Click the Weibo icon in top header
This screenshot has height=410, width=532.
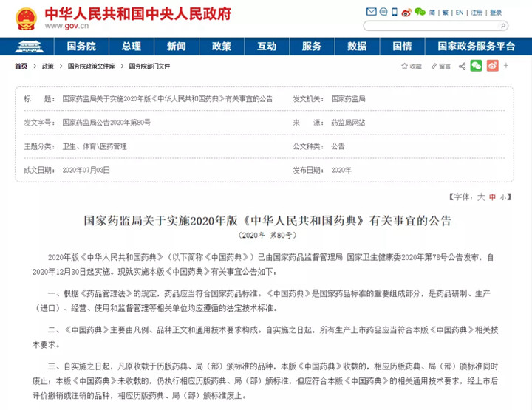(406, 13)
